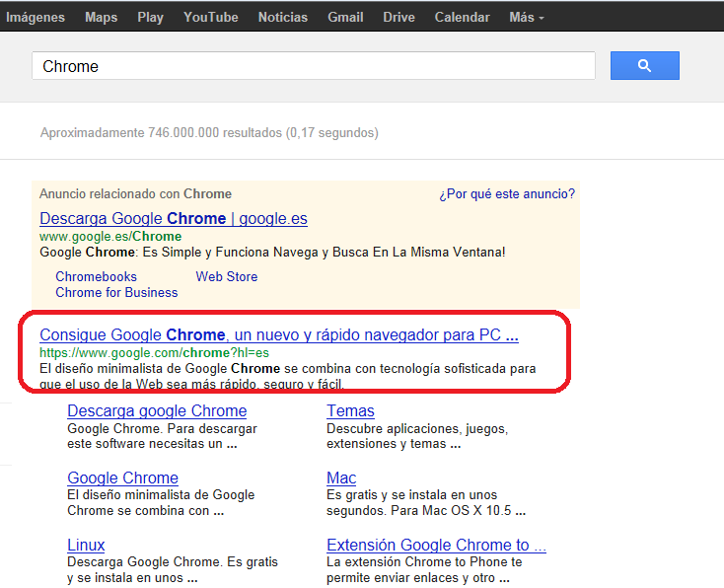Screen dimensions: 724x588
Task: Open YouTube from the navigation bar
Action: pyautogui.click(x=210, y=17)
